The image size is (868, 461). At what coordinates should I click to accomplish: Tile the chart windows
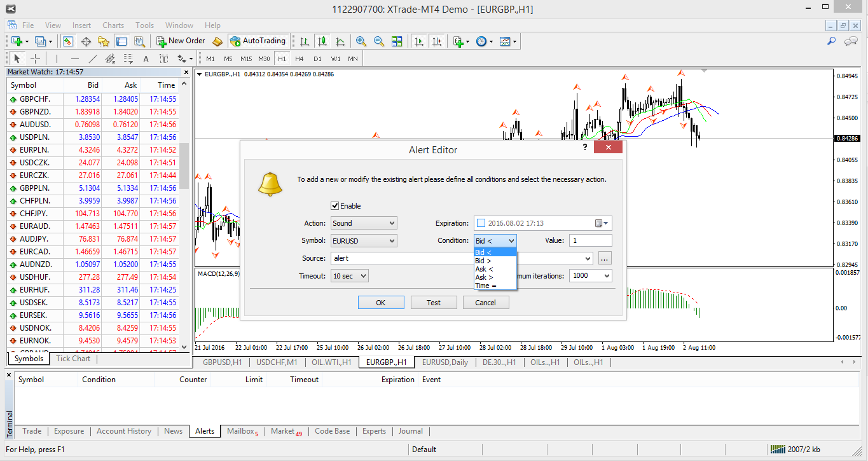pyautogui.click(x=396, y=41)
